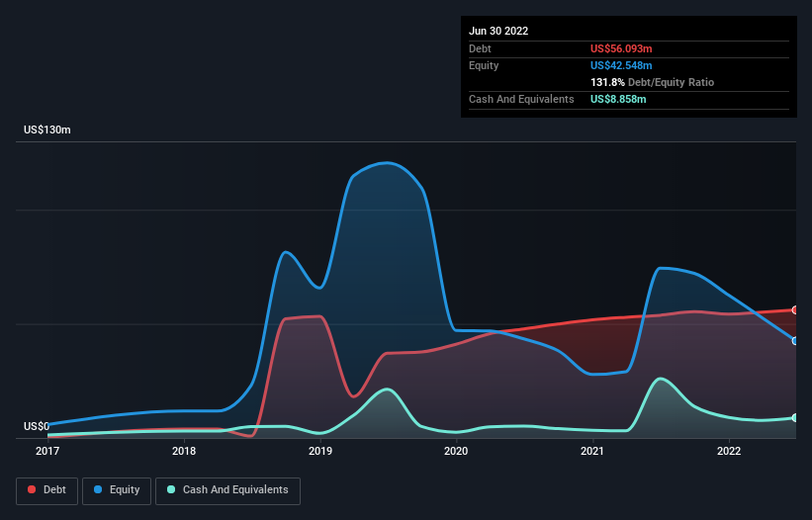812x520 pixels.
Task: Click the US$8.858m cash value
Action: coord(618,99)
